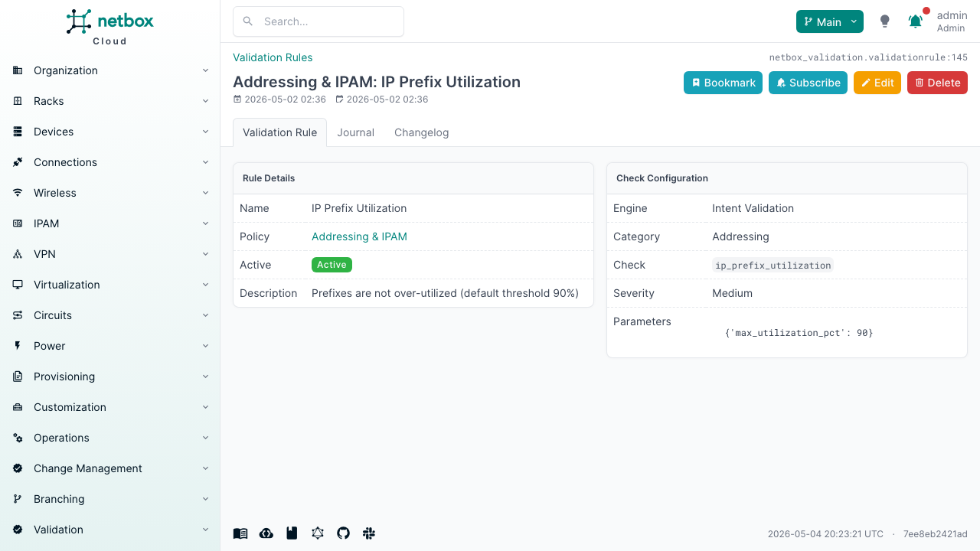Open the Main branch dropdown
Viewport: 980px width, 551px height.
[830, 21]
